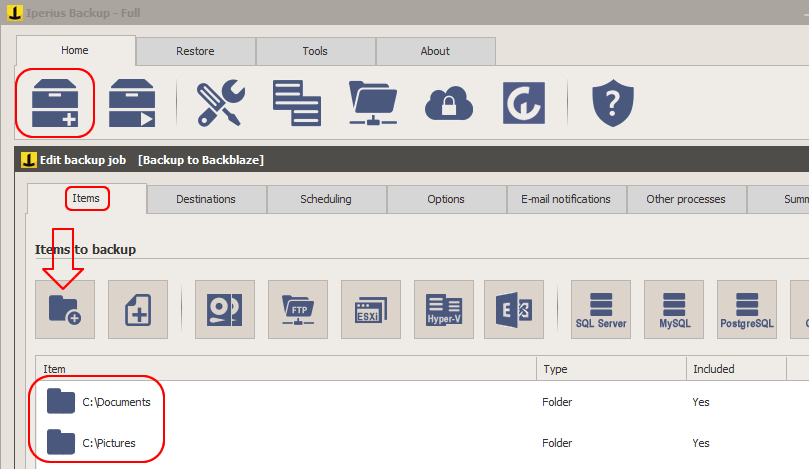The width and height of the screenshot is (809, 469).
Task: Open the FTP network folder client icon
Action: [x=373, y=103]
